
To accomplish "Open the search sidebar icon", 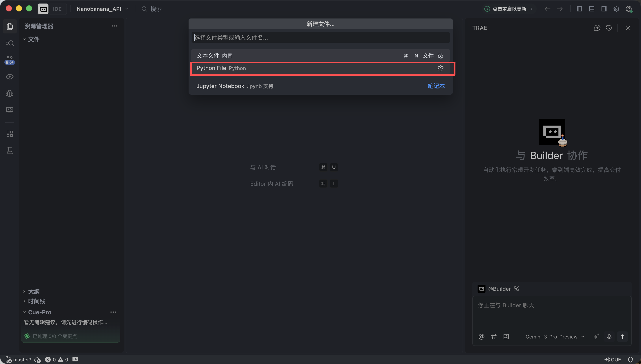I will (x=9, y=43).
